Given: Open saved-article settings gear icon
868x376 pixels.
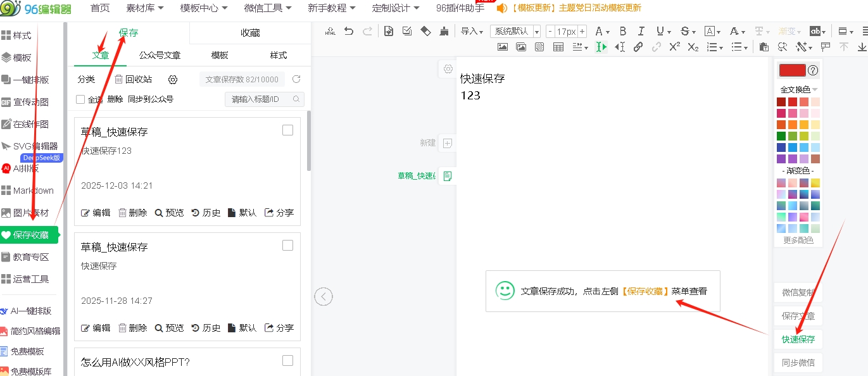Looking at the screenshot, I should 173,79.
